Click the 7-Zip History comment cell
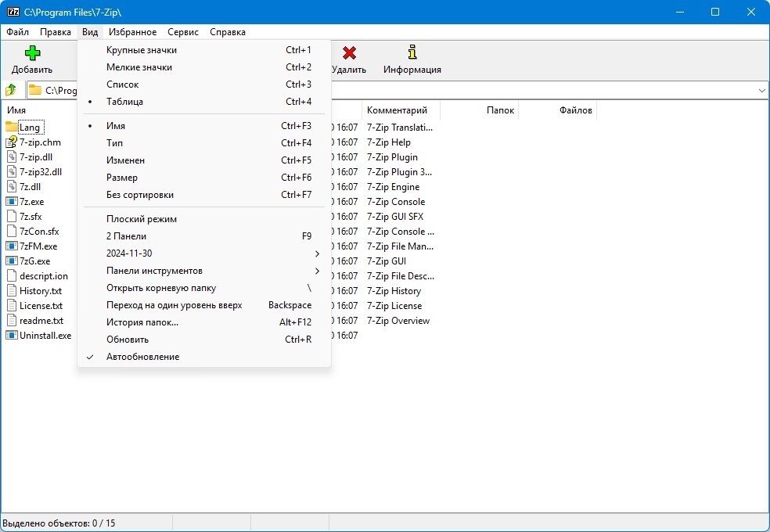The height and width of the screenshot is (532, 770). pyautogui.click(x=394, y=291)
